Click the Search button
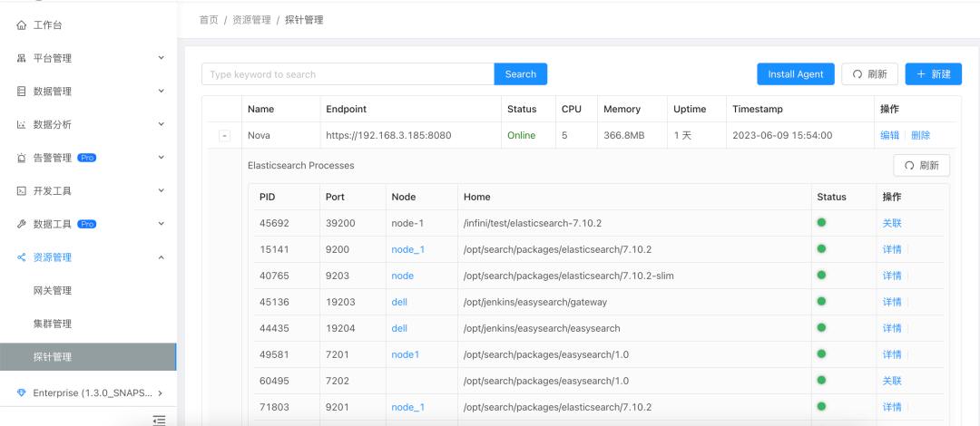The image size is (980, 426). coord(521,74)
